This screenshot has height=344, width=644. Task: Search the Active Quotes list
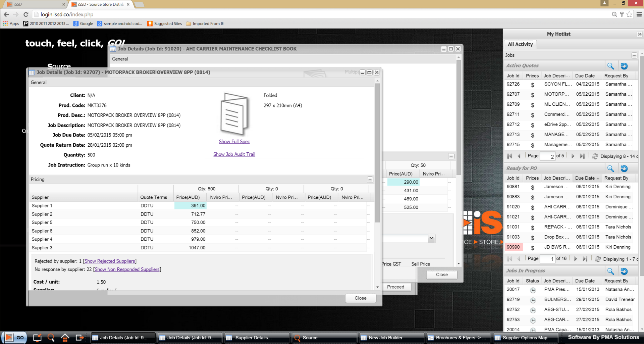coord(610,66)
